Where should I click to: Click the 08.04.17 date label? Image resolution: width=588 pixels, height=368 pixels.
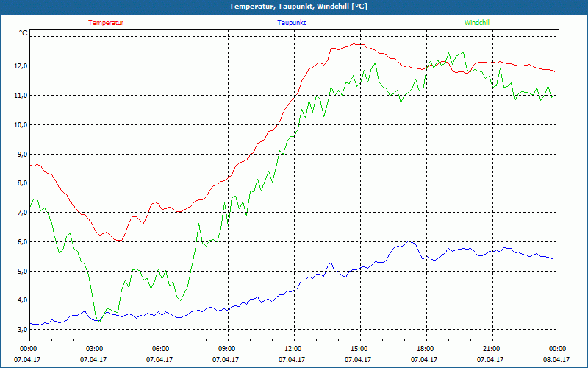tap(556, 359)
